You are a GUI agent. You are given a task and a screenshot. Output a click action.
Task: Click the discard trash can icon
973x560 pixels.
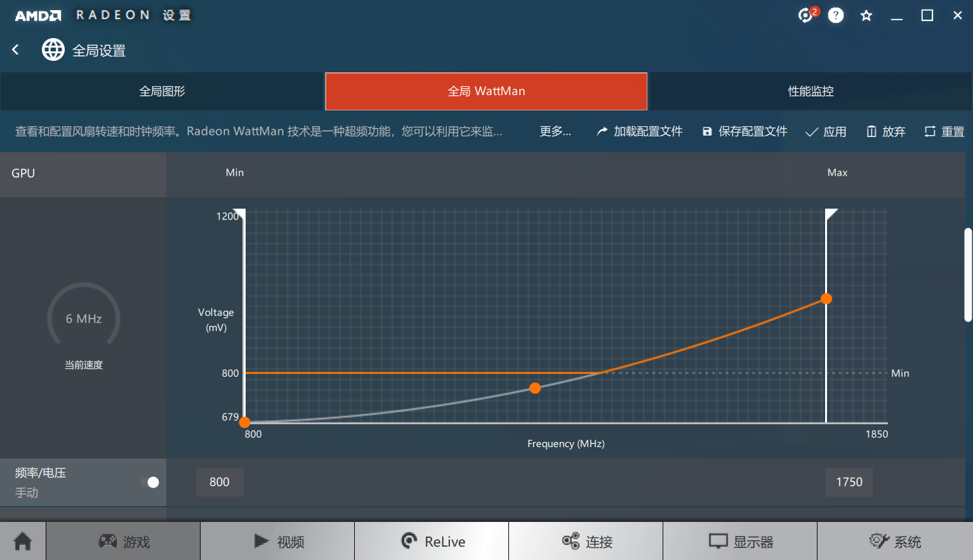pos(871,131)
